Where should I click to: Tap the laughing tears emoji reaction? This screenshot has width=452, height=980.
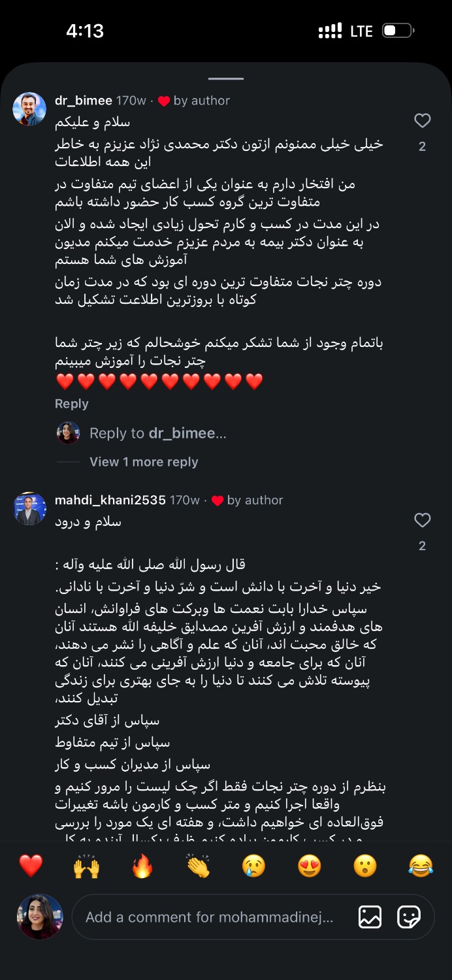(421, 866)
